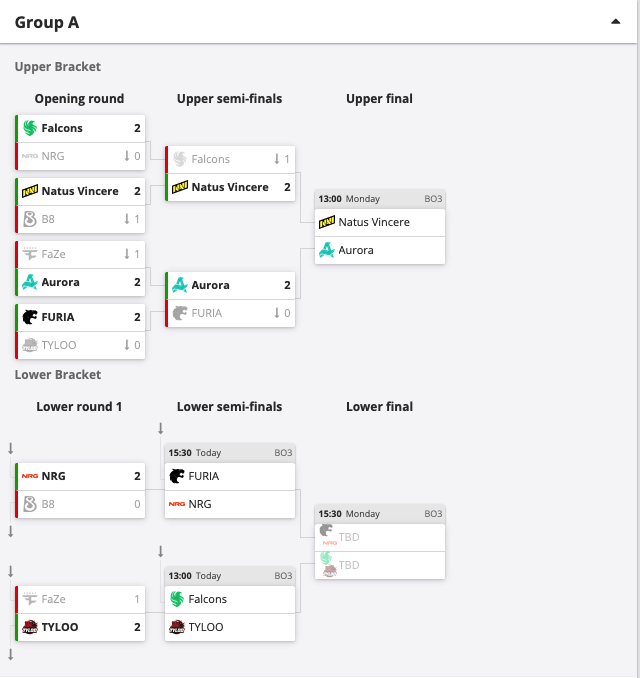Viewport: 640px width, 678px height.
Task: Click FaZe logo in opening round
Action: (30, 254)
